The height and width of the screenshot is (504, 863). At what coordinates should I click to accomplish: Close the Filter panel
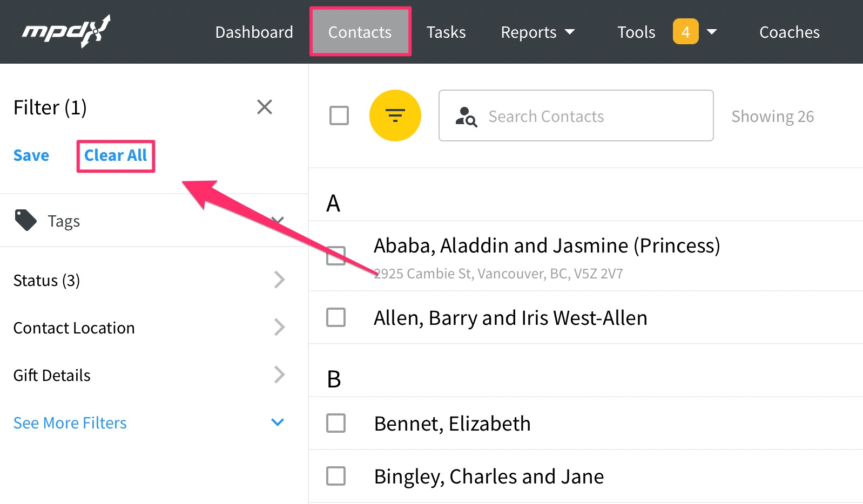(x=265, y=107)
